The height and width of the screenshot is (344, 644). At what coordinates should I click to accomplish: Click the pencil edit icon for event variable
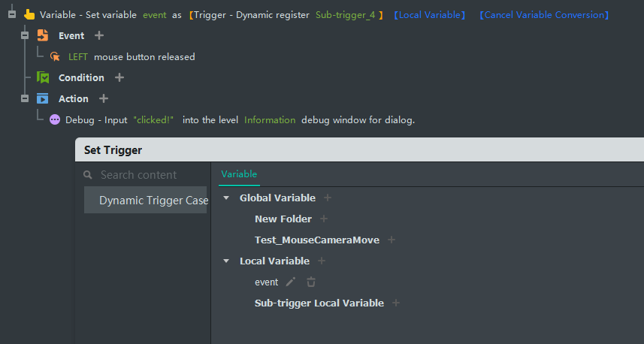(x=292, y=282)
